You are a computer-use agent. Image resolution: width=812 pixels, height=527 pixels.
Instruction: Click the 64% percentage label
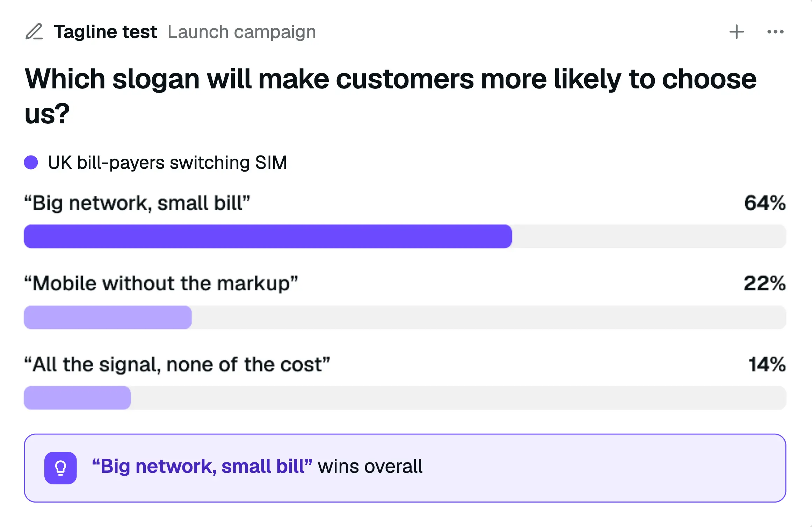pos(765,203)
